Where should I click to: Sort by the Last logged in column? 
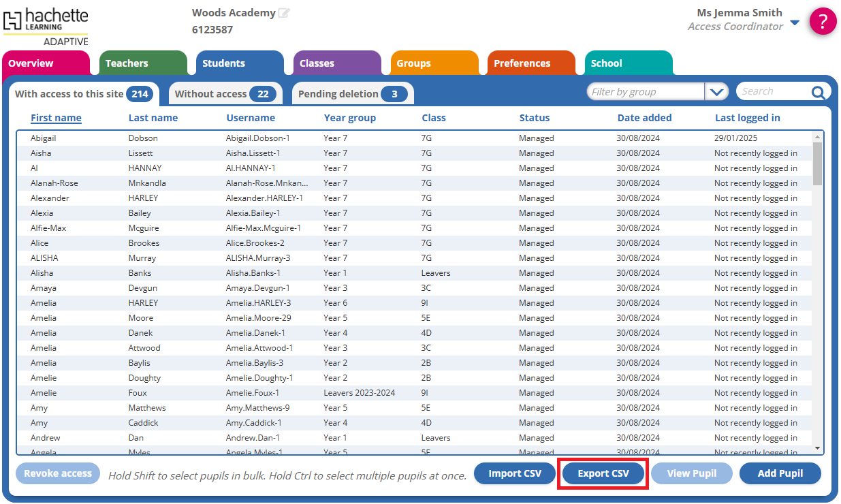pyautogui.click(x=747, y=118)
